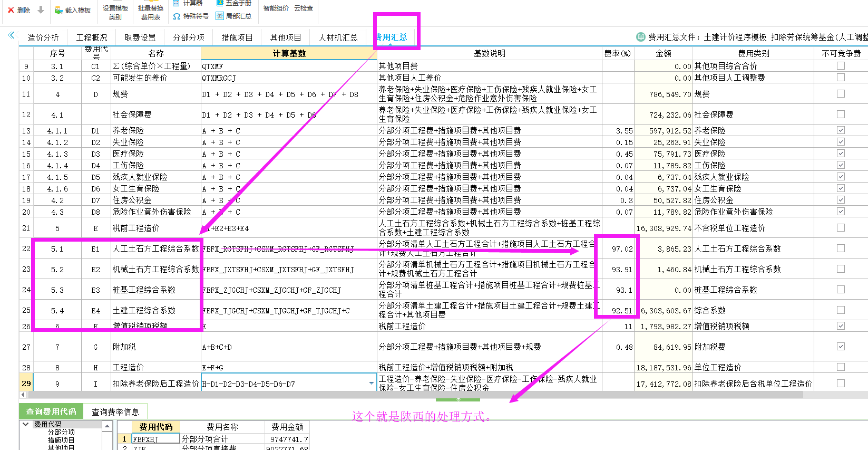Click the partial summary (局部汇总) icon
The height and width of the screenshot is (450, 868).
(x=220, y=16)
